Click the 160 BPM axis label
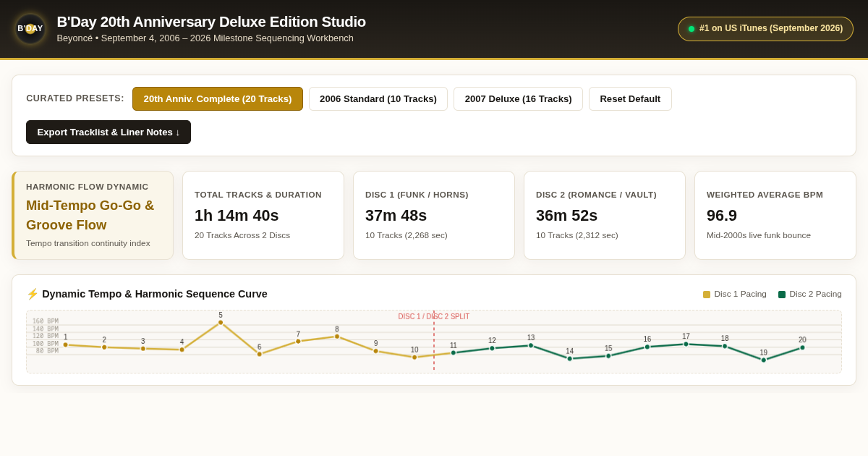This screenshot has width=868, height=456. coord(46,321)
